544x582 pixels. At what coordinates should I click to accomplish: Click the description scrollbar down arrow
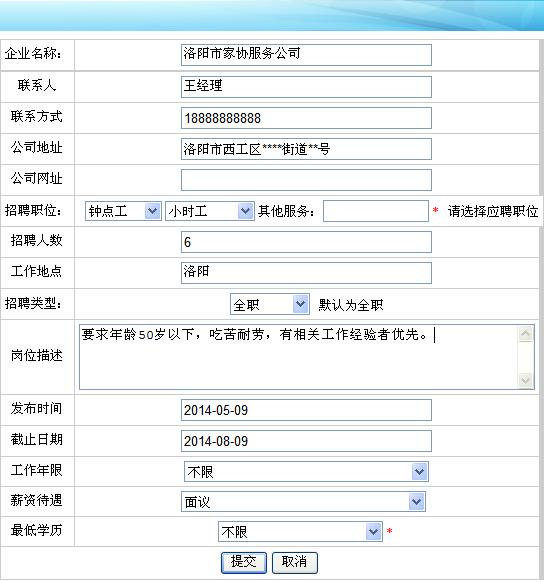(525, 380)
